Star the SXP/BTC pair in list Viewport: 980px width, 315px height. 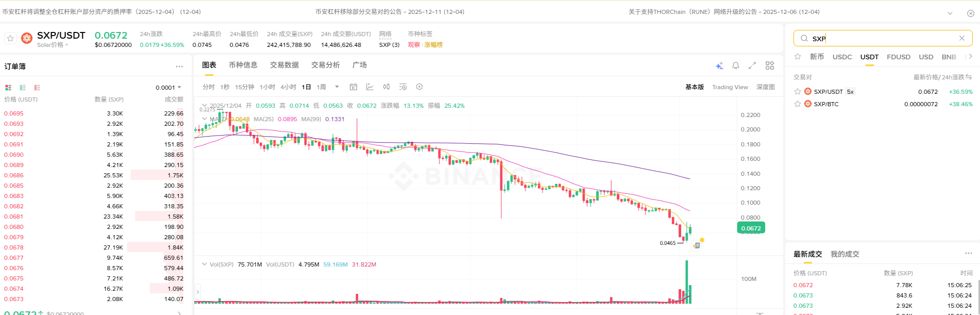click(798, 104)
